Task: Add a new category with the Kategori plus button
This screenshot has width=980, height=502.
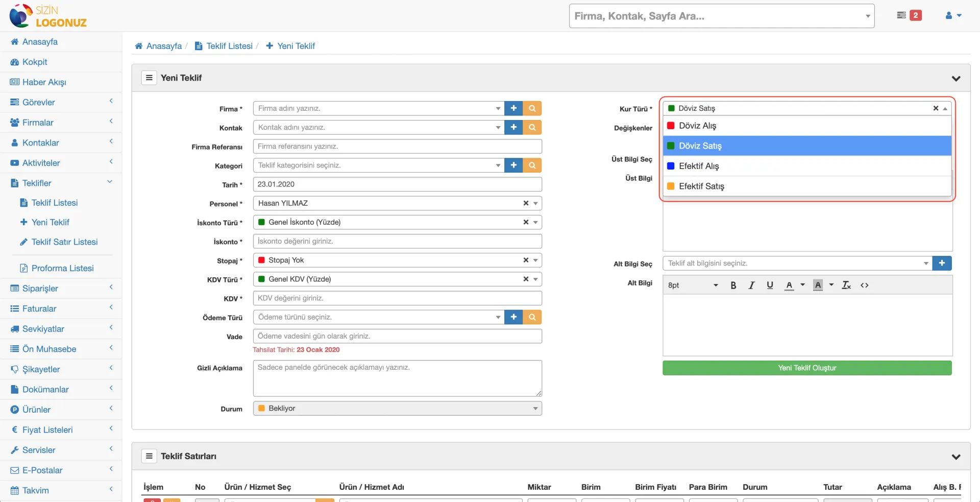Action: coord(513,165)
